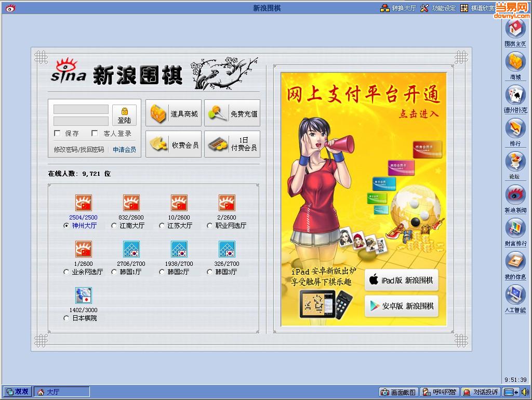Enable the 保存 save checkbox
Image resolution: width=532 pixels, height=400 pixels.
[57, 134]
